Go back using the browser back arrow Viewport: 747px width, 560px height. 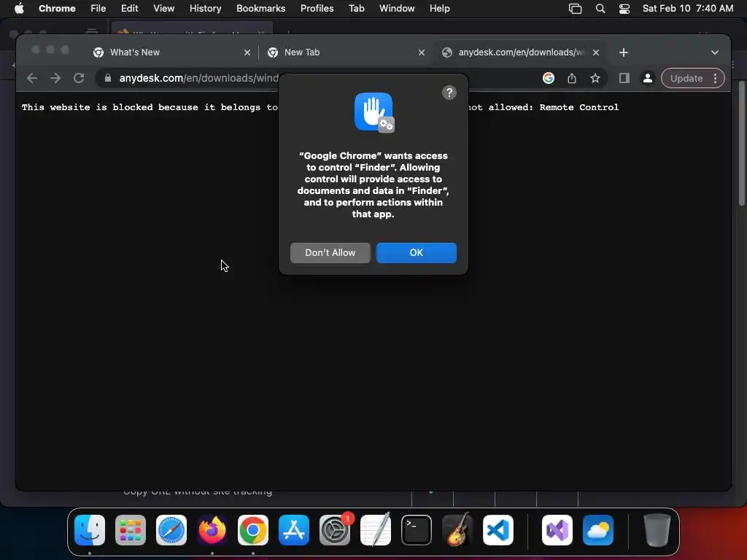[32, 78]
